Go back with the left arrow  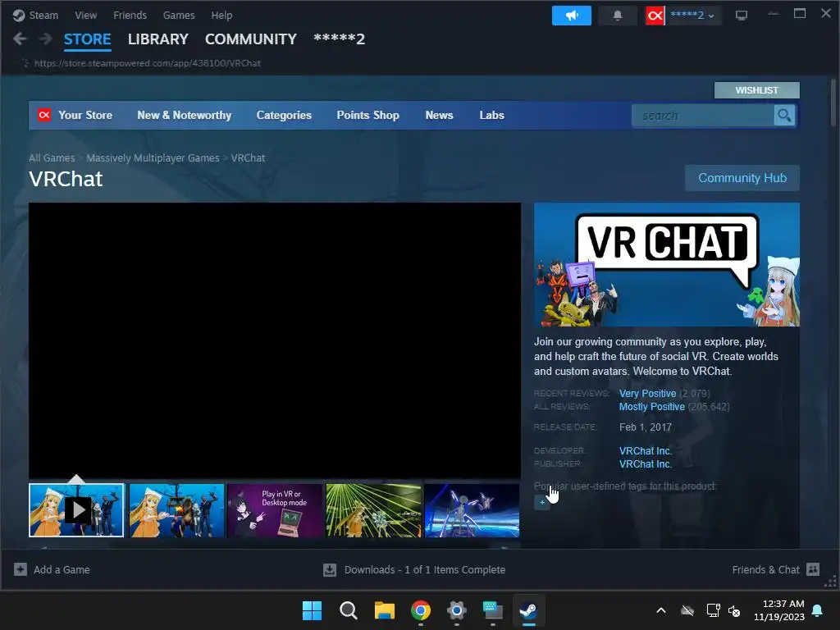coord(21,39)
